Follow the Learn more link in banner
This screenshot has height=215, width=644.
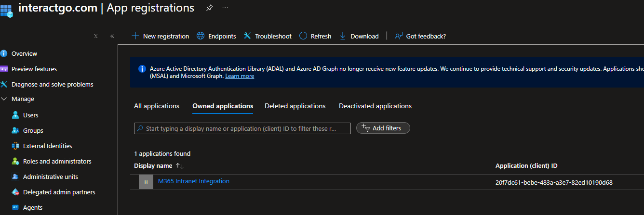click(x=240, y=76)
